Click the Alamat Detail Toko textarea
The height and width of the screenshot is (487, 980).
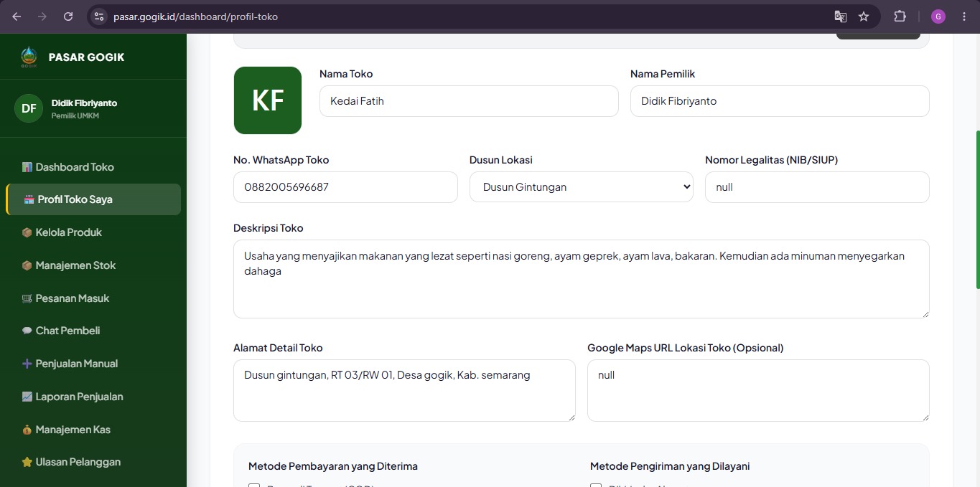(x=404, y=390)
